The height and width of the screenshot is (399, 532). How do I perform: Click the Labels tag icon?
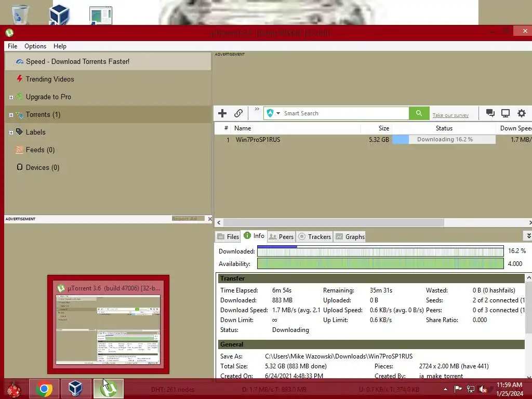coord(19,132)
